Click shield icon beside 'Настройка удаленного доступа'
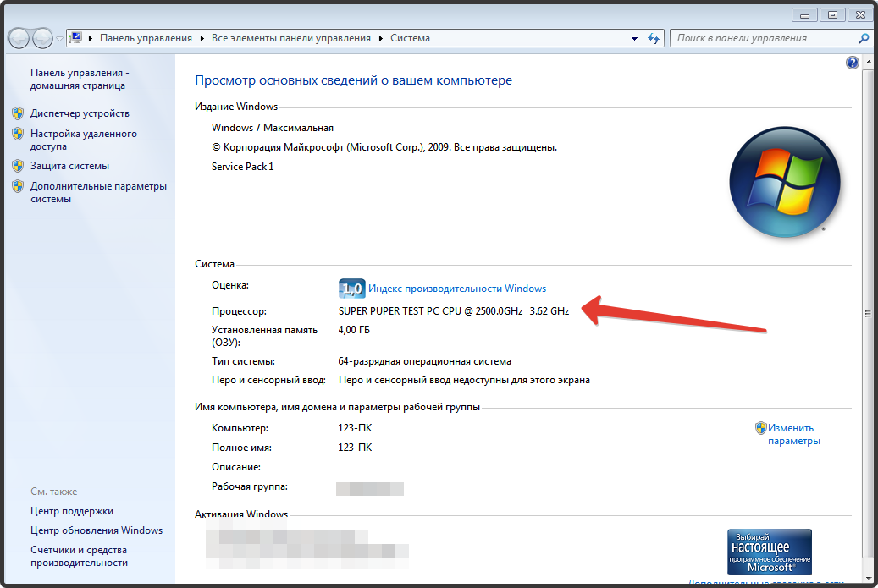Viewport: 878px width, 588px height. 18,134
